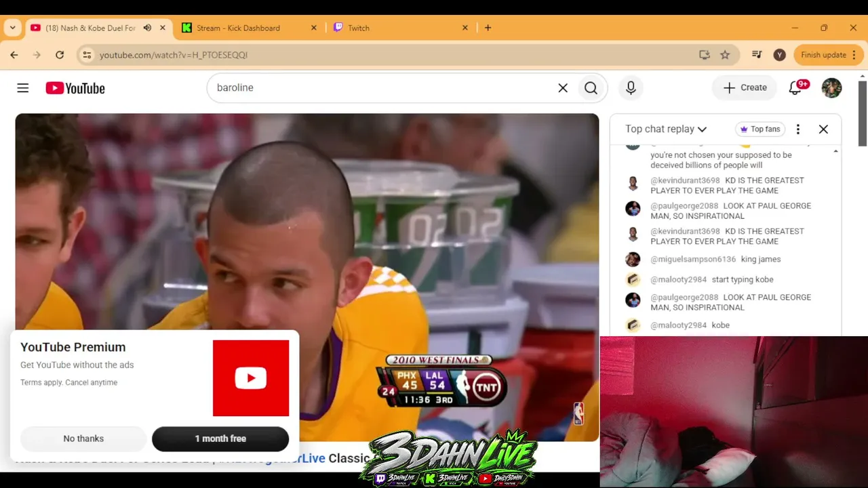Accept the 1 month free offer
Viewport: 868px width, 488px height.
click(220, 439)
